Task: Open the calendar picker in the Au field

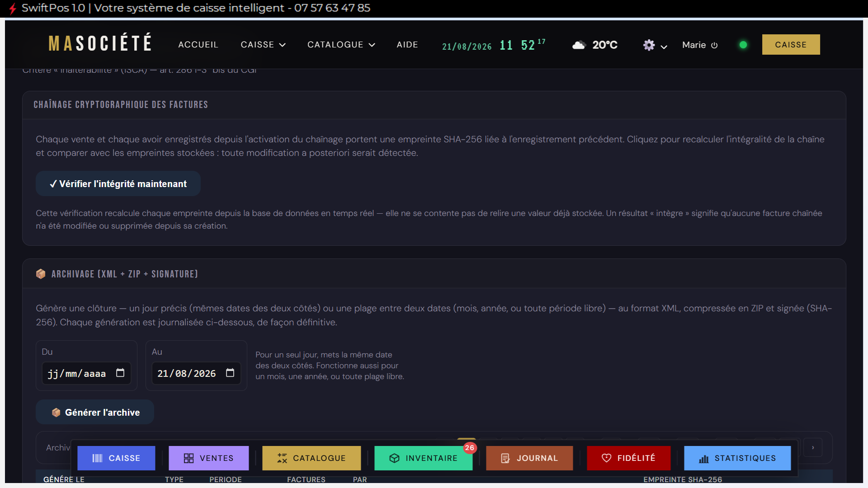Action: click(x=230, y=373)
